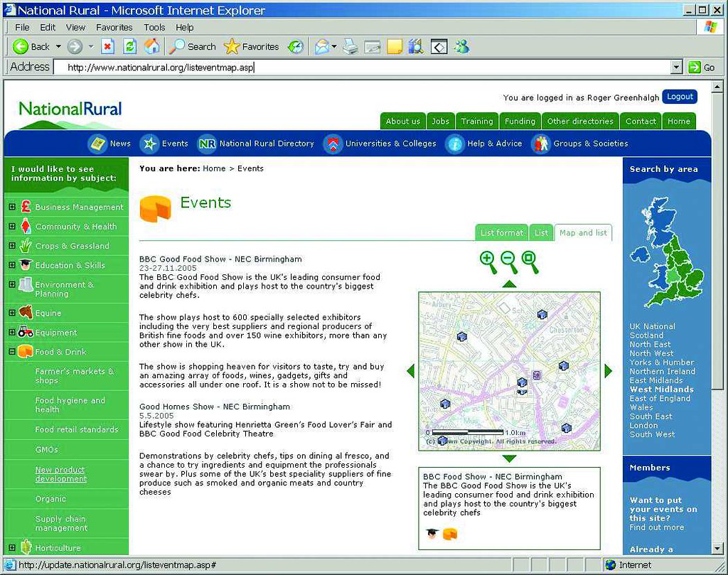The width and height of the screenshot is (728, 575).
Task: Expand the Equine subject category
Action: (12, 313)
